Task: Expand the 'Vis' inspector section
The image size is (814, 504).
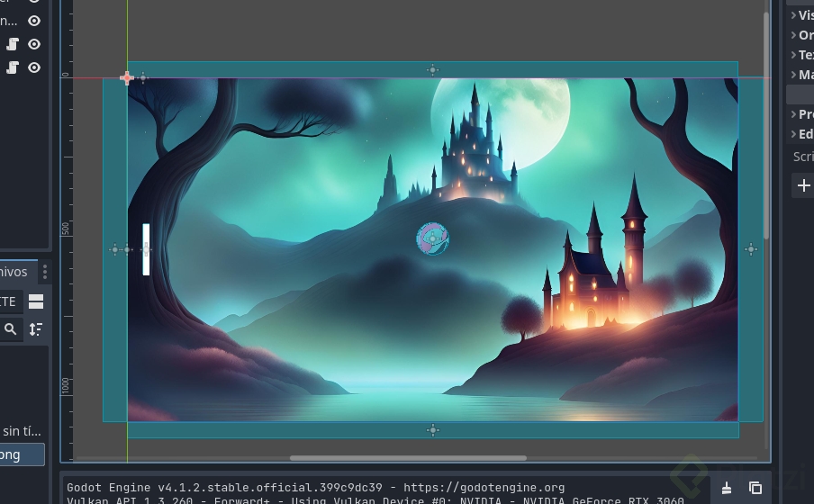Action: coord(802,15)
